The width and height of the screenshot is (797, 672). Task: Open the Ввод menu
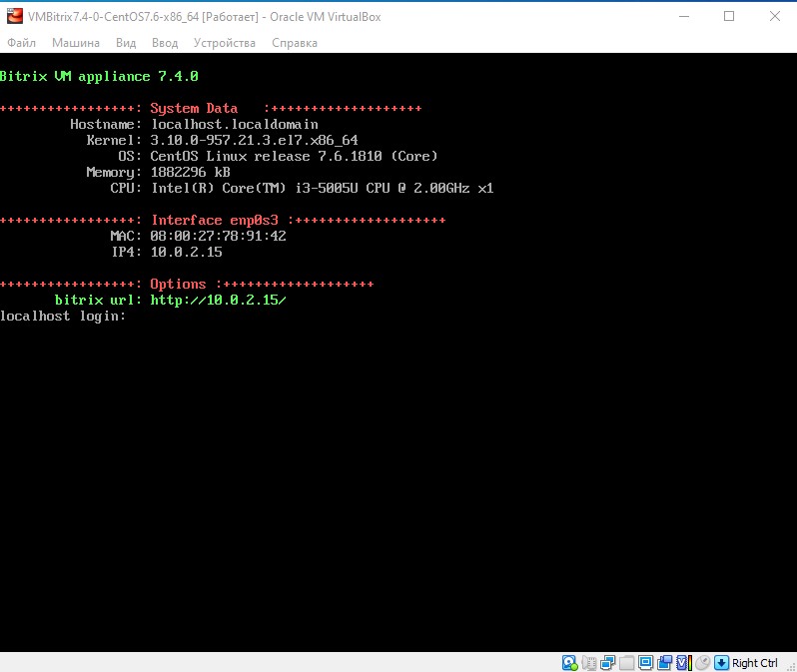point(165,43)
